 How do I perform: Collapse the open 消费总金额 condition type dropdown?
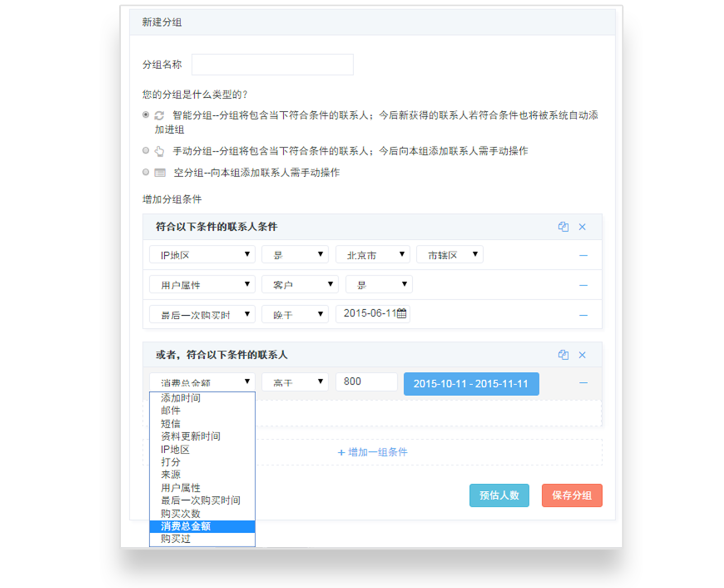202,382
